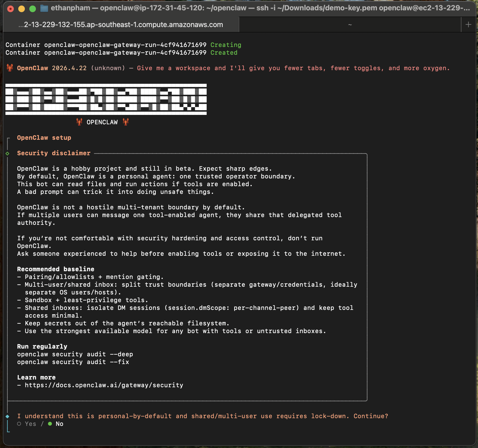
Task: Open a new terminal tab with the plus button
Action: [469, 24]
